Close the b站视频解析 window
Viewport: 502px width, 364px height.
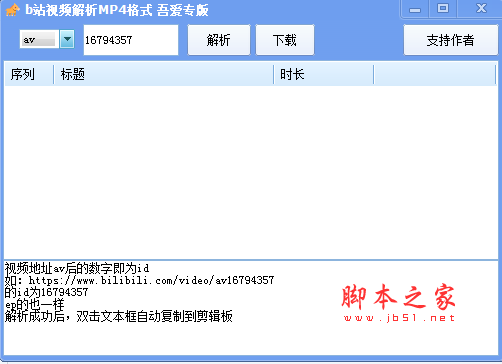(x=481, y=8)
